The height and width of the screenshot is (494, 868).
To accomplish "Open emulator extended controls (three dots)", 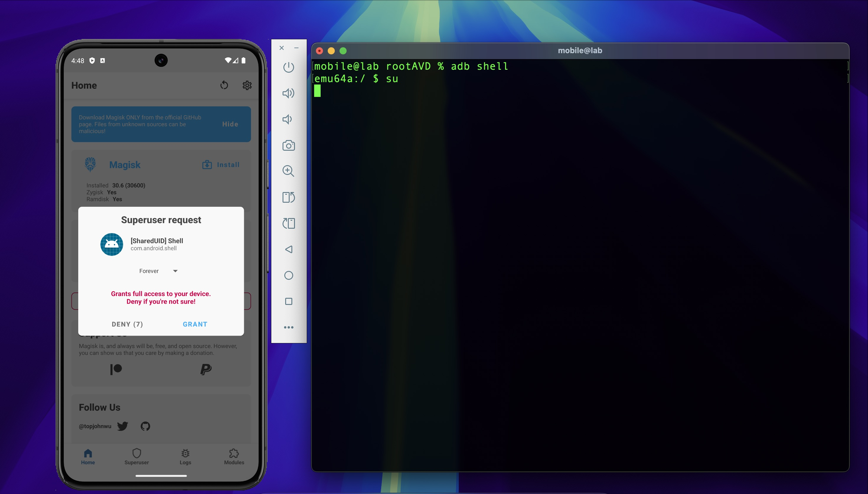I will (x=288, y=327).
